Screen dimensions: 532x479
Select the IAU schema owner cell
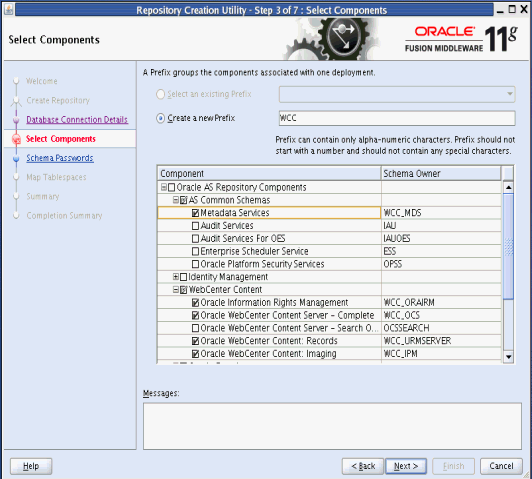coord(441,226)
